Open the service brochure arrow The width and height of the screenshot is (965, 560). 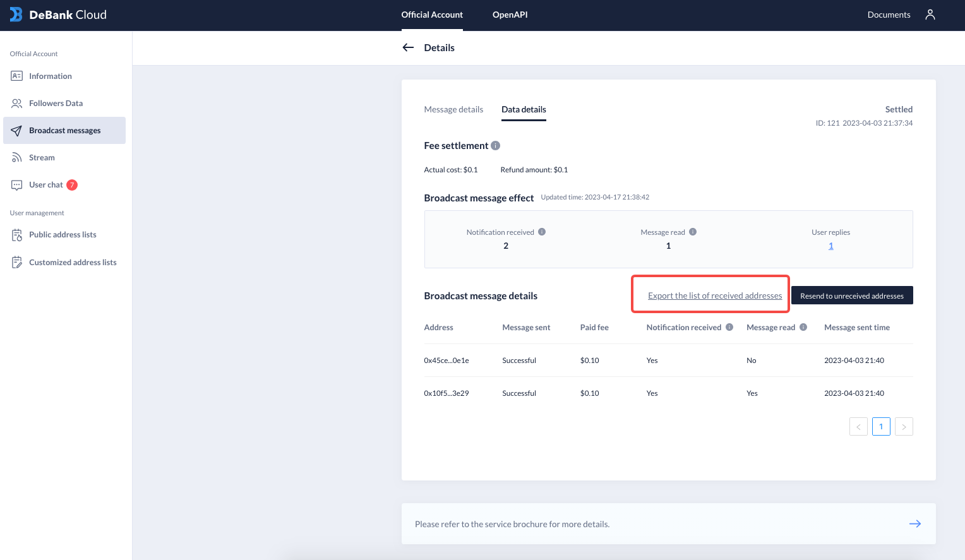coord(914,524)
